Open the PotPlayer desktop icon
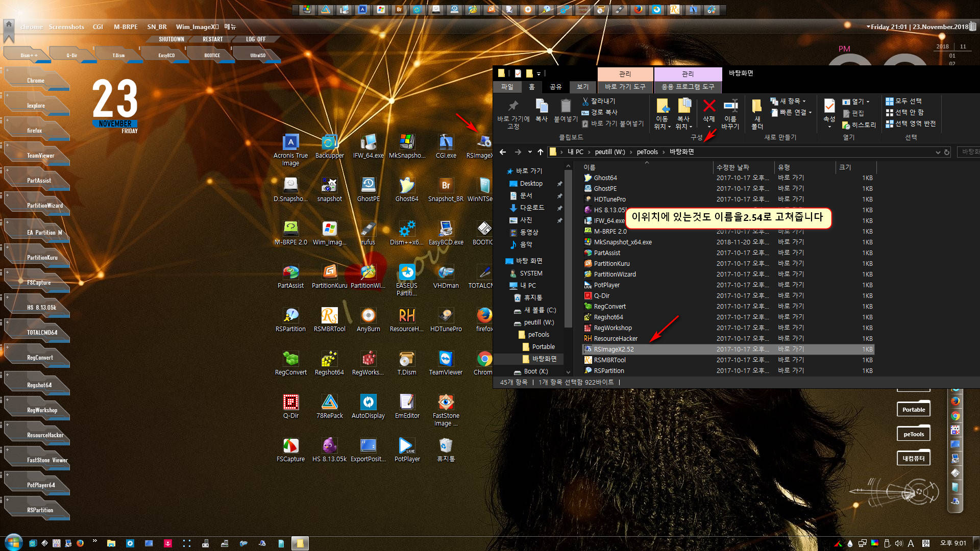The width and height of the screenshot is (980, 551). click(x=407, y=450)
